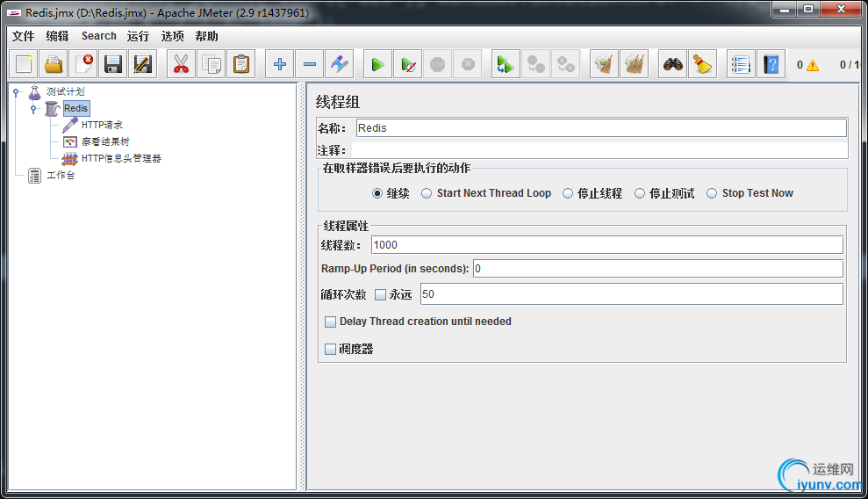Open the 选项 menu

[x=172, y=36]
